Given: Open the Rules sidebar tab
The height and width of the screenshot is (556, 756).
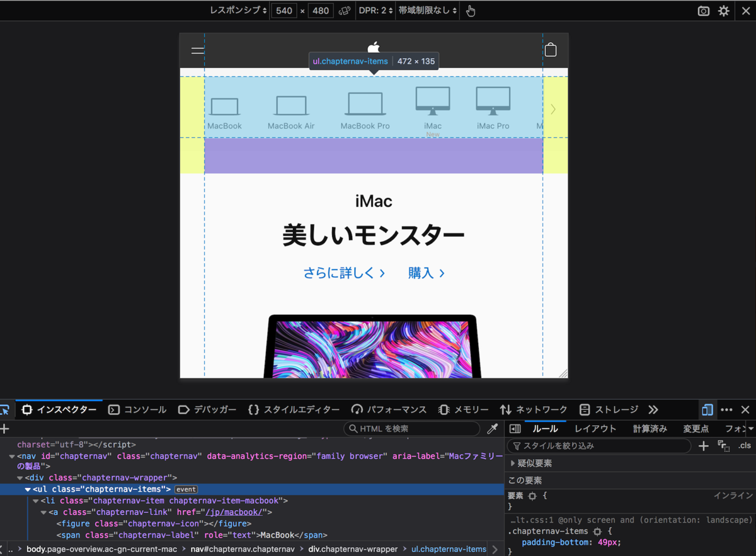Looking at the screenshot, I should [546, 429].
